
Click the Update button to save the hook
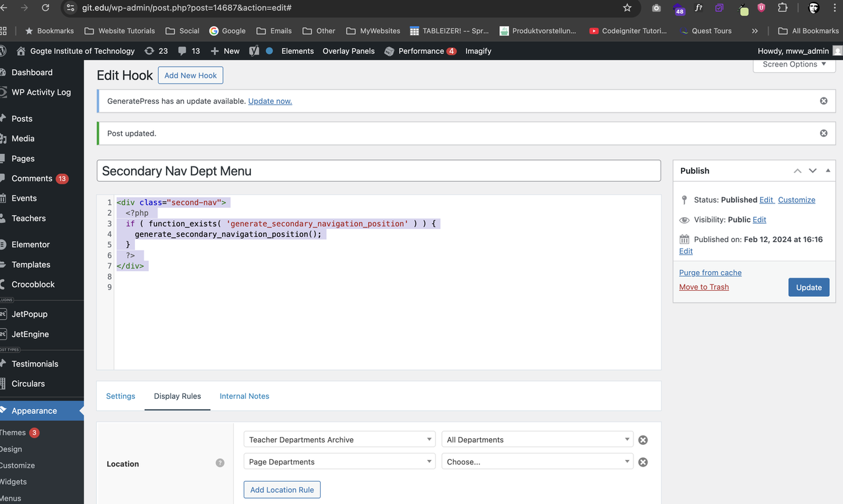pos(809,287)
